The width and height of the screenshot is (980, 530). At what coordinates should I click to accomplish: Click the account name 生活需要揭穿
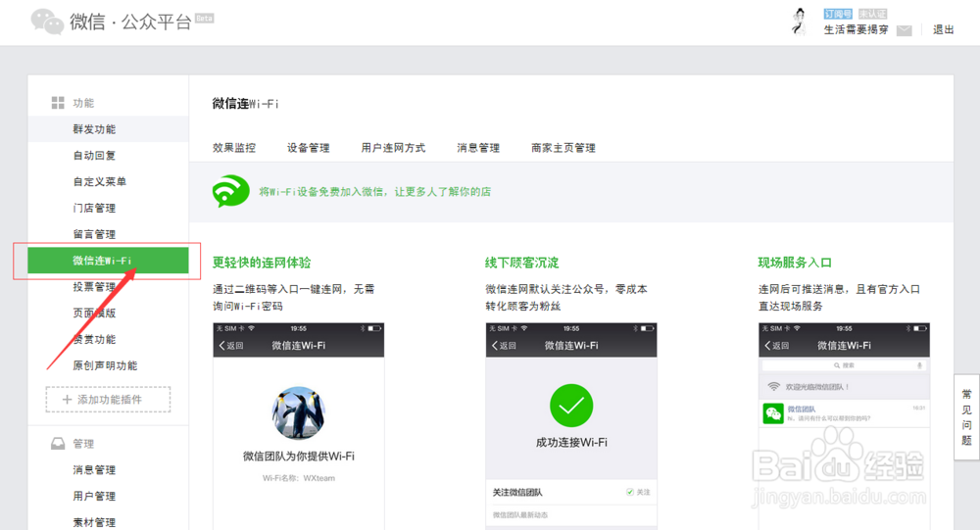[856, 29]
